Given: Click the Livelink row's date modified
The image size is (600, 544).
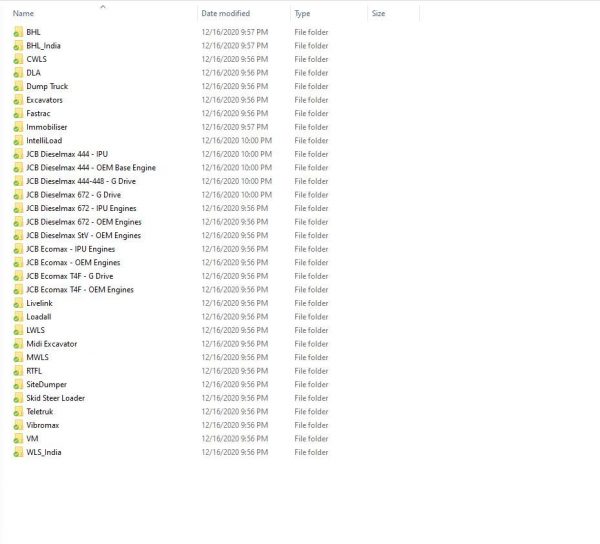Looking at the screenshot, I should tap(235, 303).
